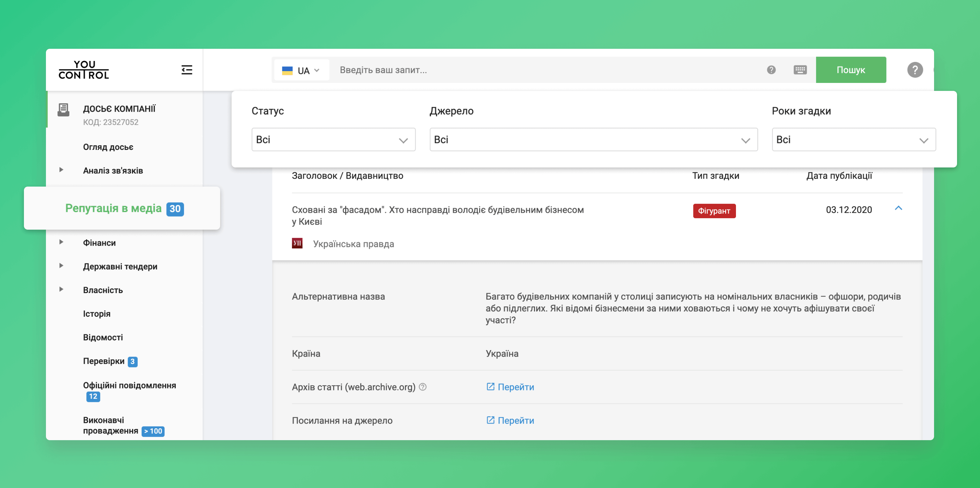The image size is (980, 488).
Task: Click the search hint question icon
Action: coord(771,70)
